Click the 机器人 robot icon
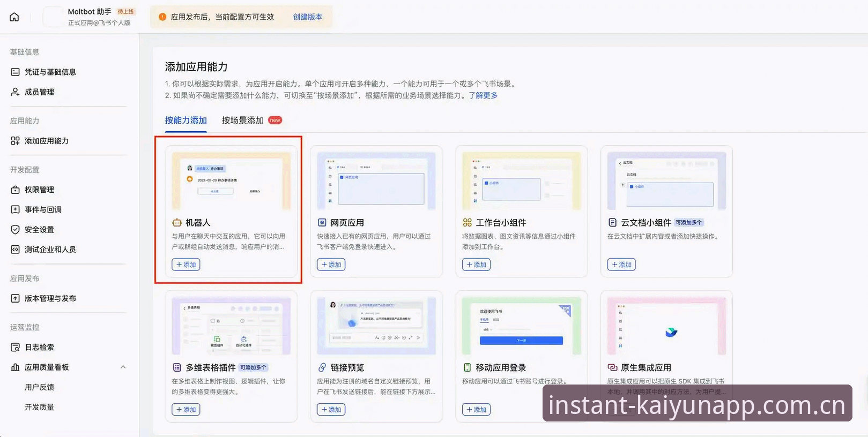This screenshot has width=868, height=437. [x=177, y=223]
